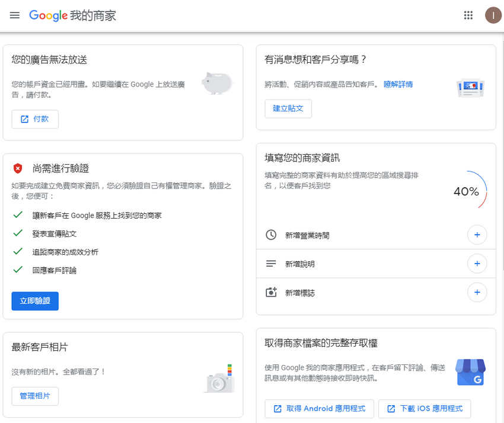Click the 立即驗證 verify now button

(35, 301)
